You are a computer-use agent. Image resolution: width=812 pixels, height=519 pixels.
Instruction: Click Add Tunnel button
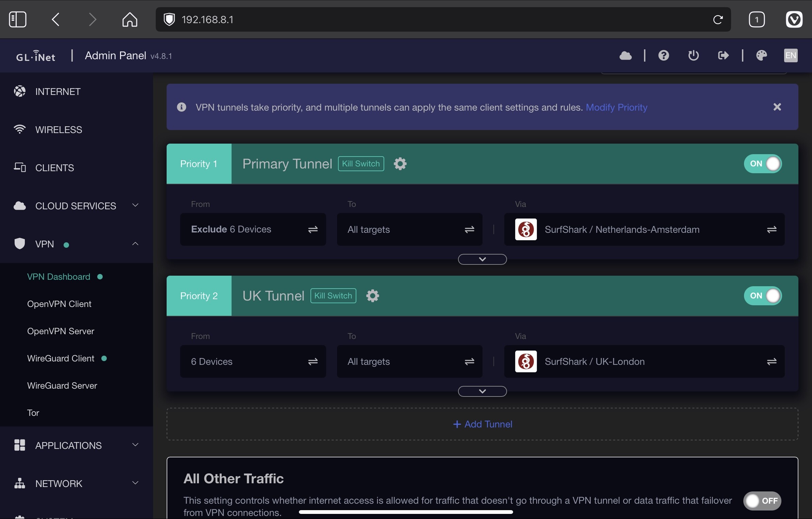coord(482,424)
